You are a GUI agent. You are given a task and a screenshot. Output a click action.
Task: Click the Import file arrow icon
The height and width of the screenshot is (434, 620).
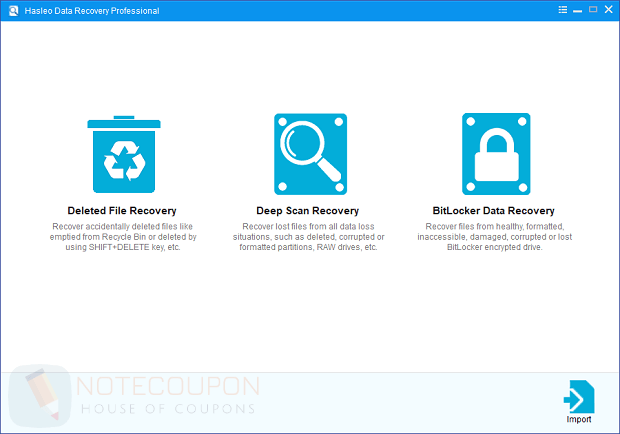point(579,397)
